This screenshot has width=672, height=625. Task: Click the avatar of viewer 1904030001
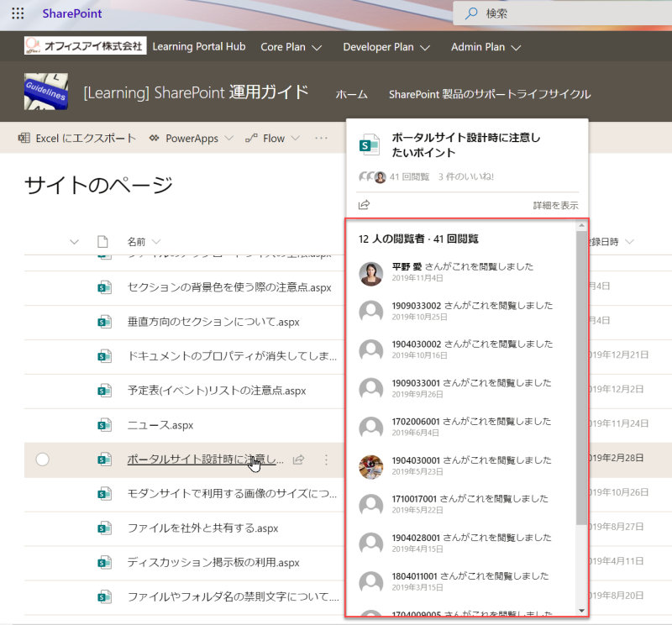[370, 467]
